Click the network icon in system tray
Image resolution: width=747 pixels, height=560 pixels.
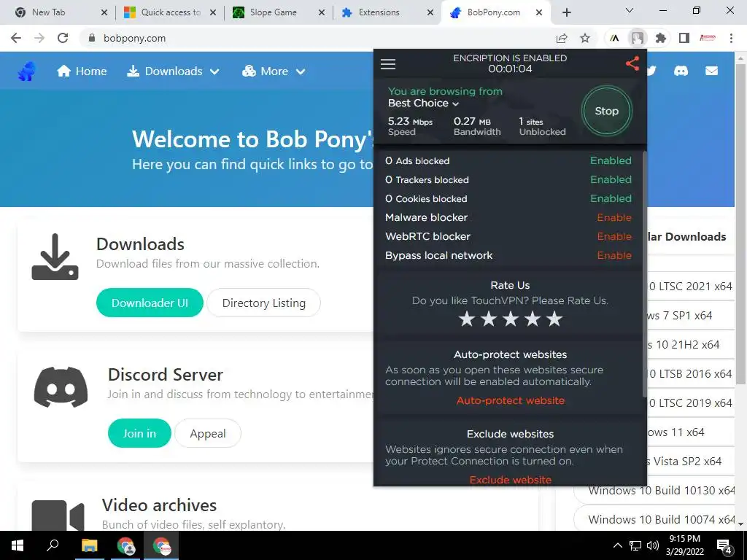(x=635, y=545)
